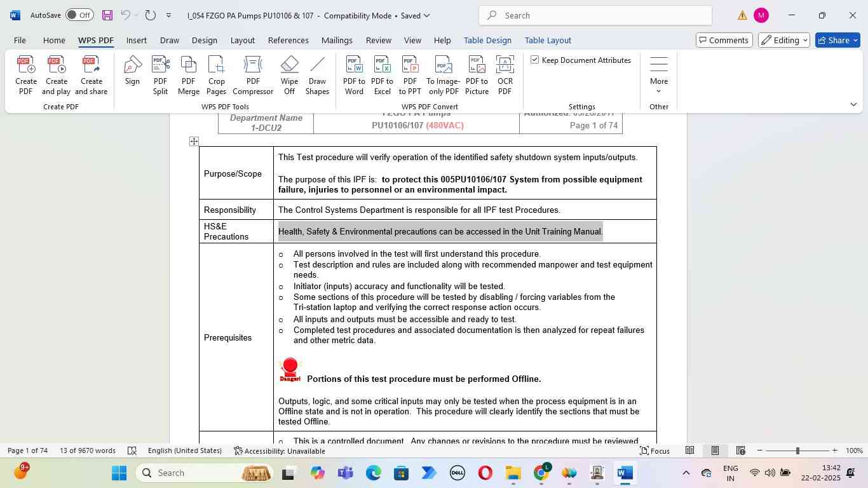Convert using PDF to Picture
The width and height of the screenshot is (868, 488).
point(477,75)
